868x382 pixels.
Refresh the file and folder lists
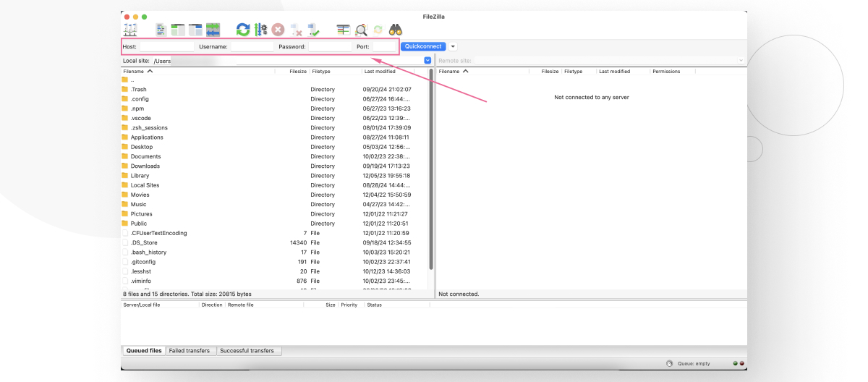tap(243, 30)
